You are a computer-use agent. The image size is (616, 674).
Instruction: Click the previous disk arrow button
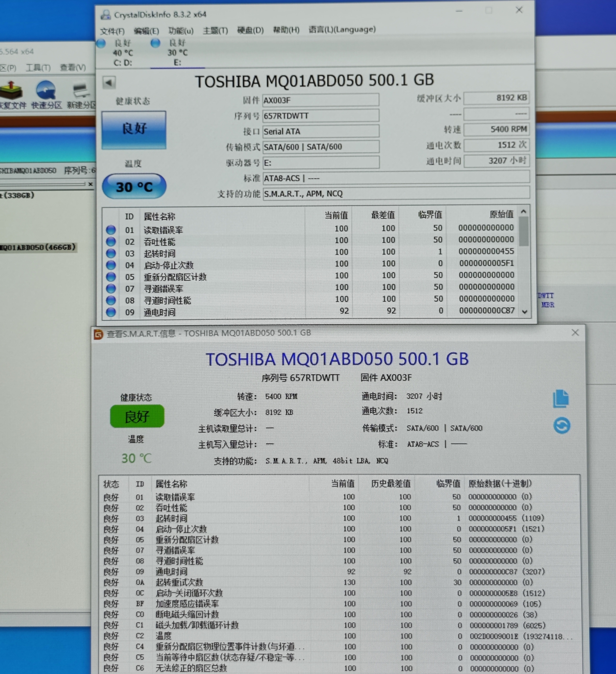coord(109,83)
